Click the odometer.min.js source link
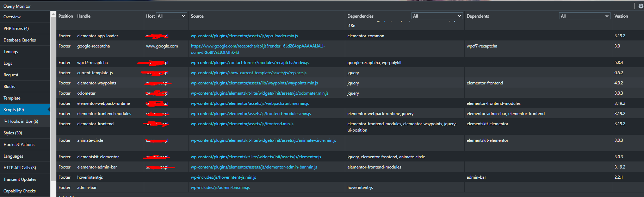This screenshot has width=644, height=197. point(259,93)
